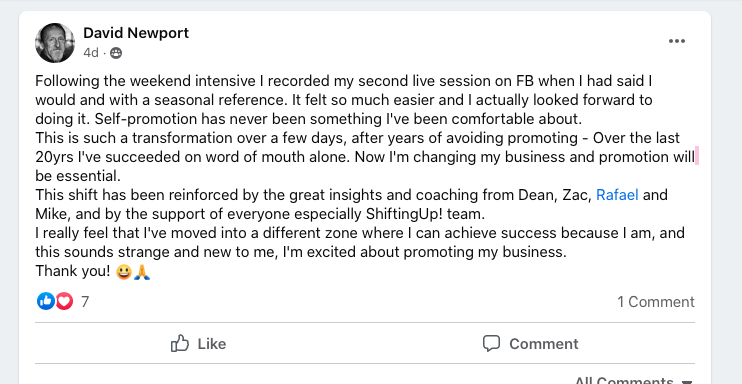Click the group privacy icon beside timestamp

tap(116, 54)
